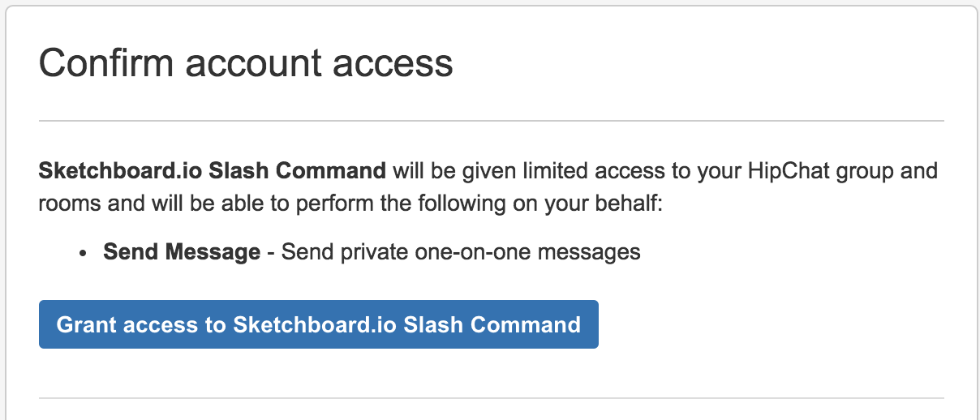Click the bullet point before Send Message
The height and width of the screenshot is (420, 980).
84,253
